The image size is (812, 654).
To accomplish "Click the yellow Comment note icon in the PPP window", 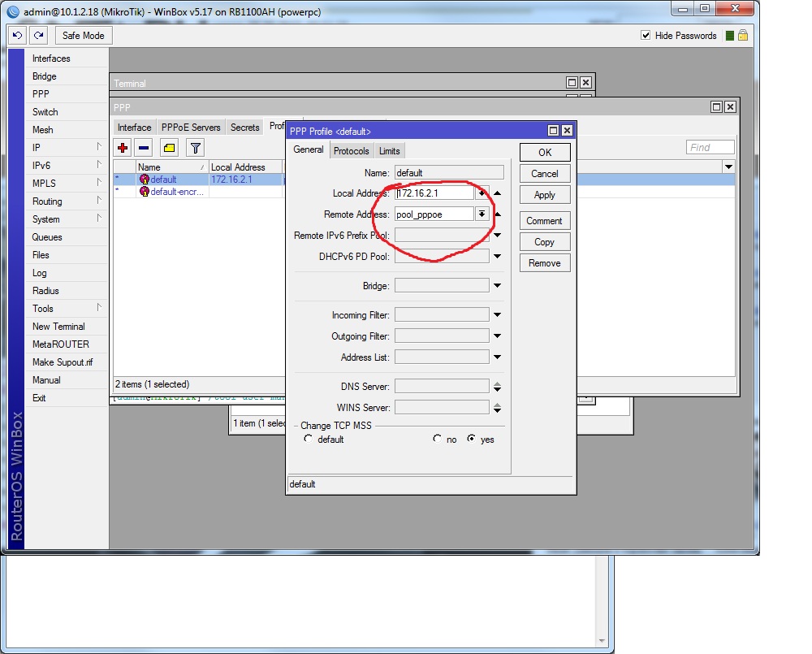I will point(169,148).
